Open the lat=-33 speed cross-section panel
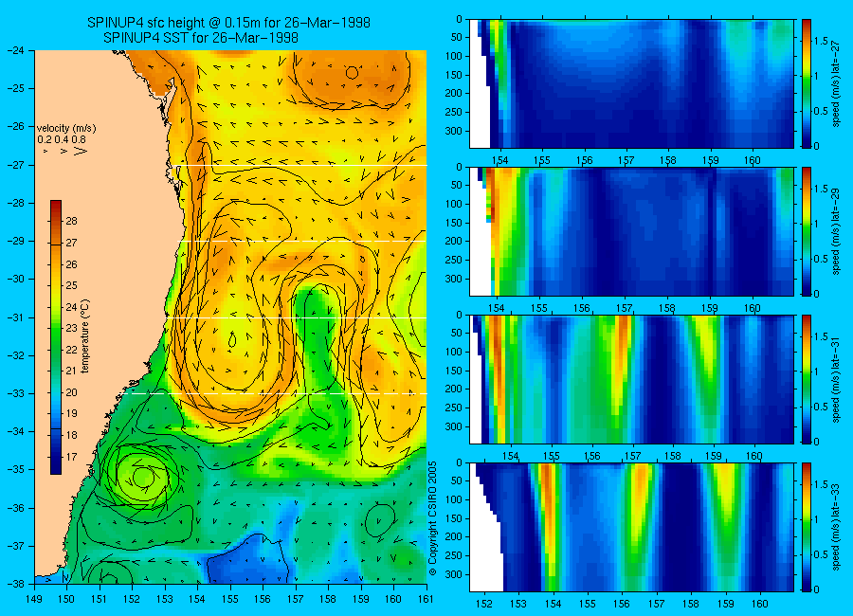This screenshot has height=616, width=853. (631, 527)
